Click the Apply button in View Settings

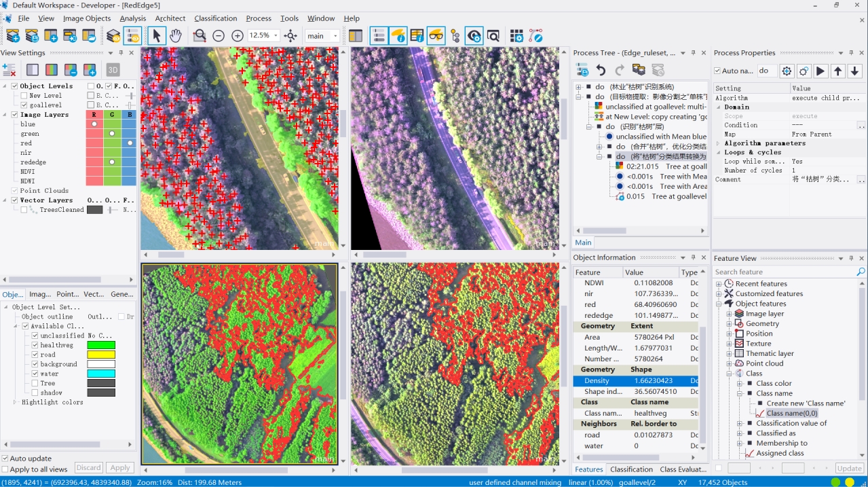[x=119, y=468]
